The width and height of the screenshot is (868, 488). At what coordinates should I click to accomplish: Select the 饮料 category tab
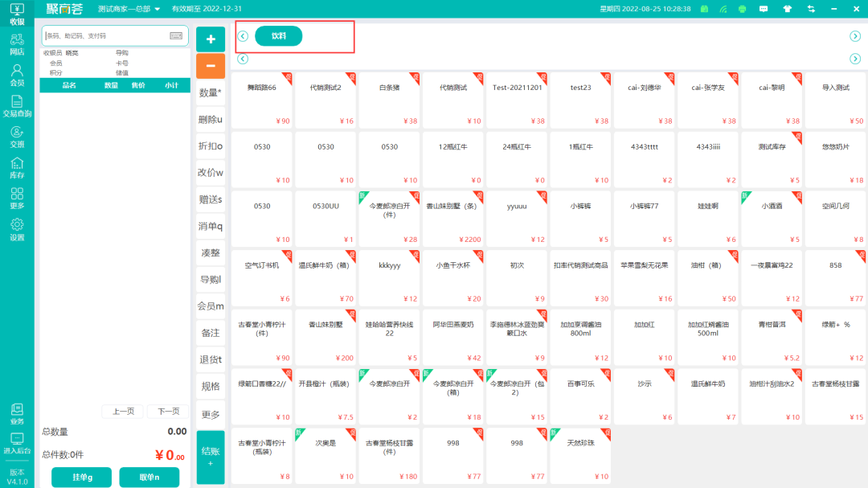[x=278, y=36]
